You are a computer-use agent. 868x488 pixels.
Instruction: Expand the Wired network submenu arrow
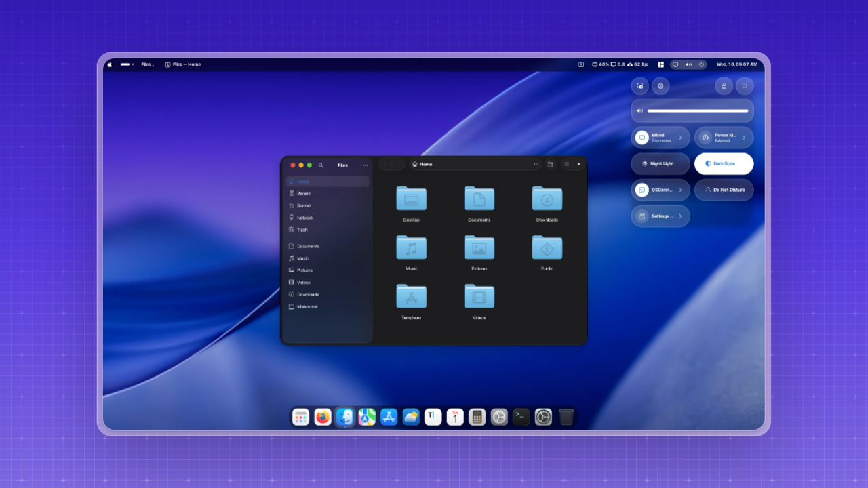coord(681,138)
